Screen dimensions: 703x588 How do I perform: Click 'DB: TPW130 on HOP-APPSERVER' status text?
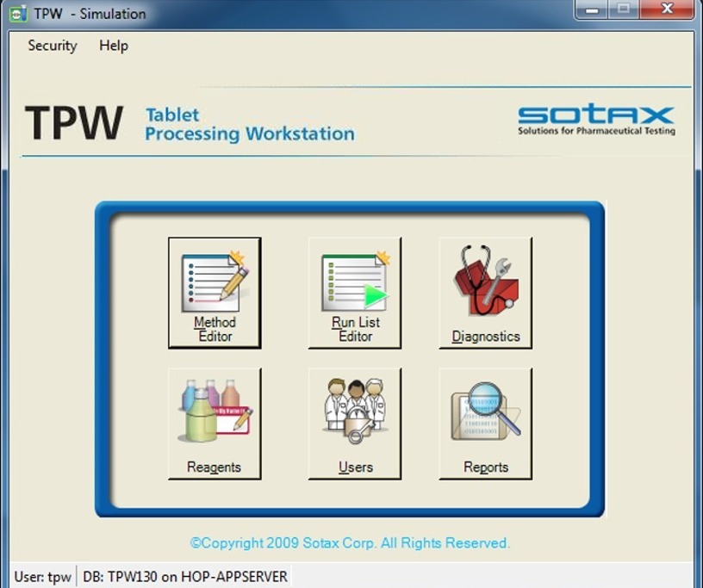coord(185,577)
